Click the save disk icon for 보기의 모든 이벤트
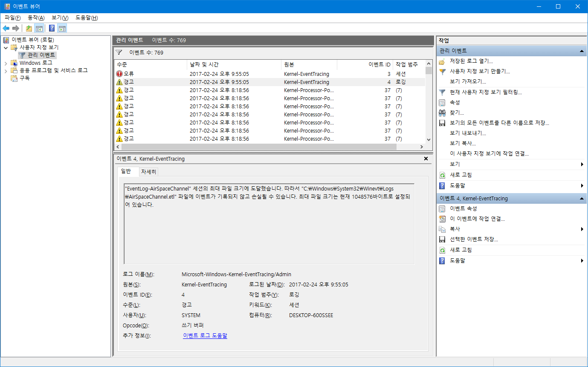 [442, 123]
